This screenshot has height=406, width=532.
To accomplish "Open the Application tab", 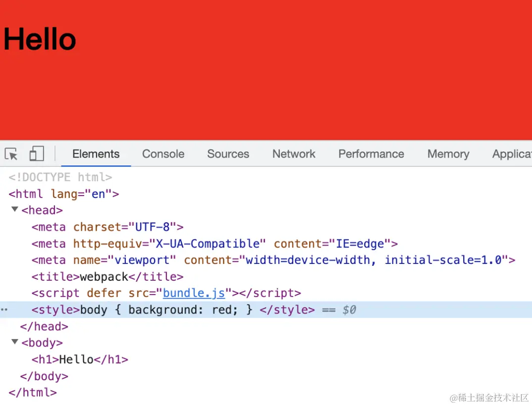I will [x=512, y=154].
